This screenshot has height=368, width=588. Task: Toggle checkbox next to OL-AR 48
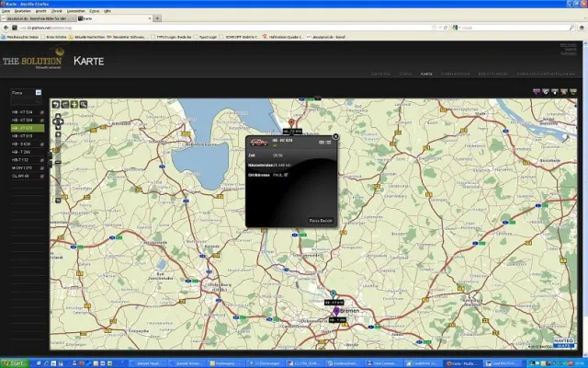(42, 177)
